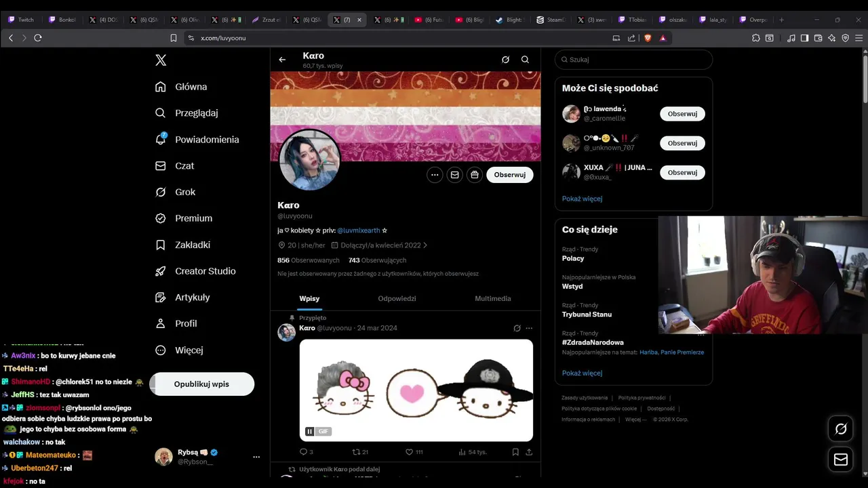Click the Więcej circle icon
Viewport: 868px width, 488px height.
pyautogui.click(x=161, y=350)
